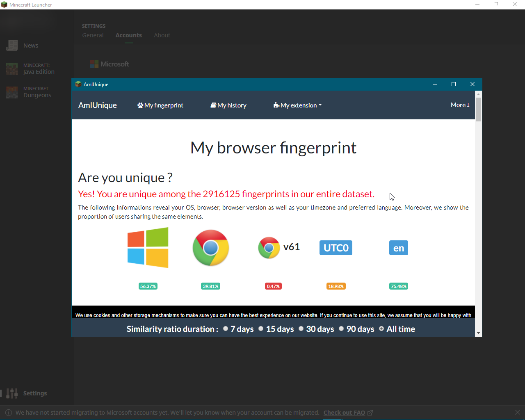
Task: Click the 56.37% Windows share badge
Action: click(148, 286)
